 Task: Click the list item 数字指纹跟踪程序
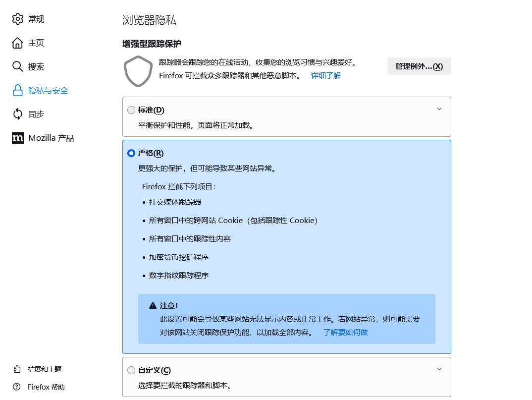[x=179, y=276]
